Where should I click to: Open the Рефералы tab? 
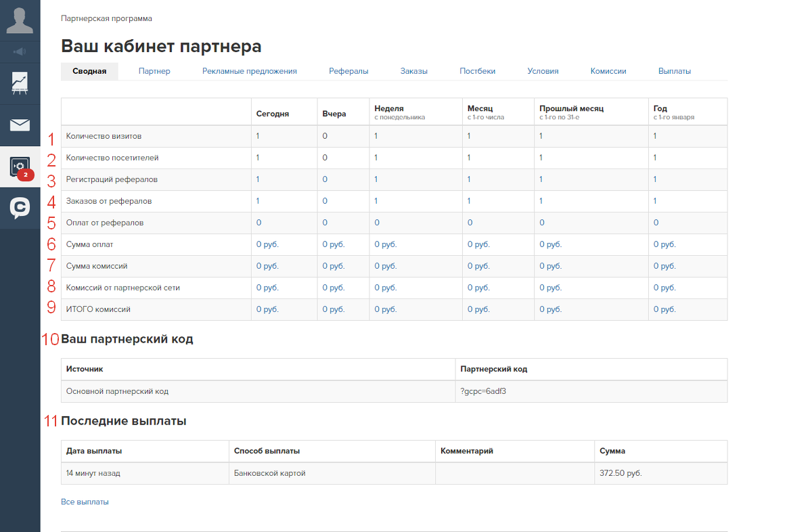click(x=348, y=71)
